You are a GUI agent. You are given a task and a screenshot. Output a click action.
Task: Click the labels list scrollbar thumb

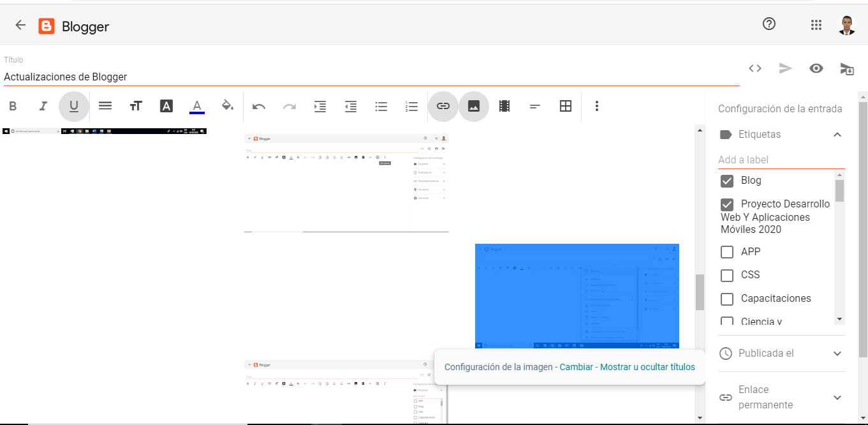[839, 190]
